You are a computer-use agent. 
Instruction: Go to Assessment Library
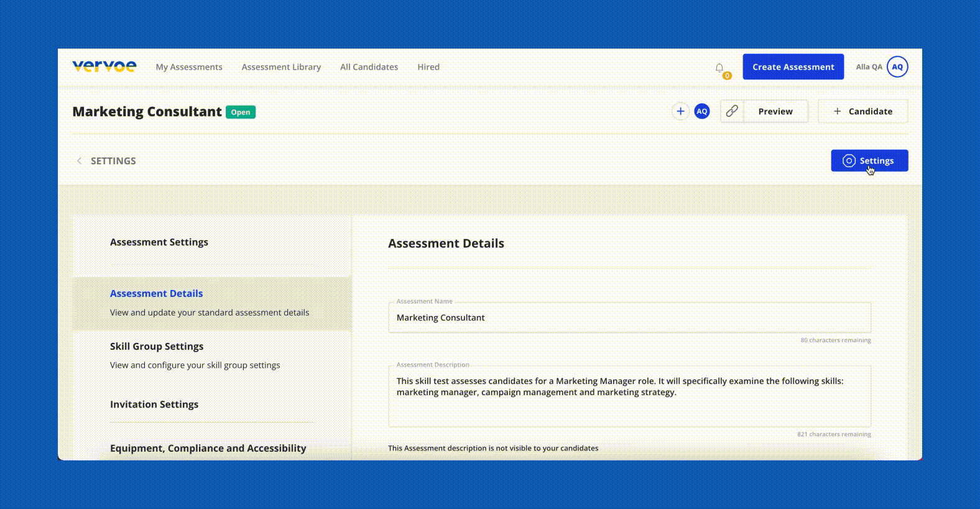pos(281,67)
